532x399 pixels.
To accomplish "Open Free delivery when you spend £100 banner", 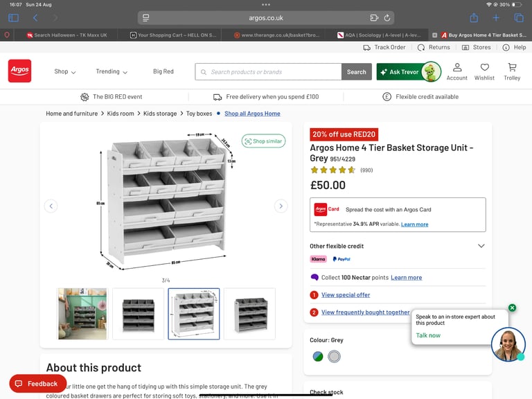I will click(266, 97).
